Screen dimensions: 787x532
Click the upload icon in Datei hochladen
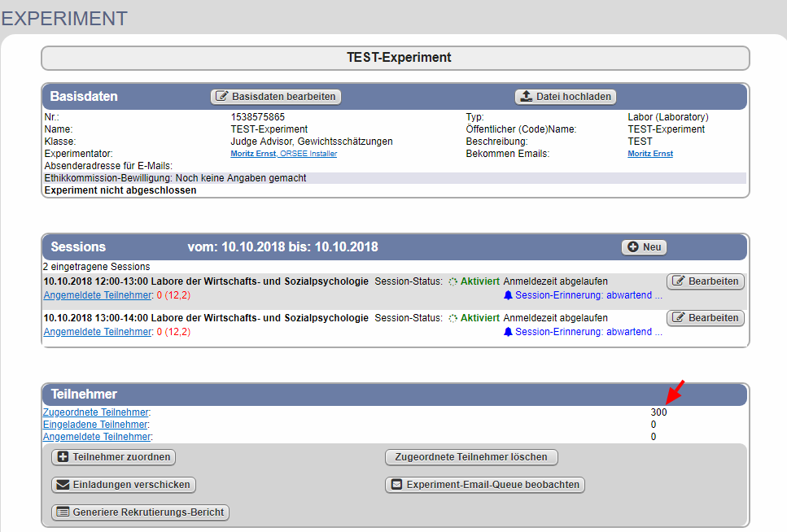526,96
